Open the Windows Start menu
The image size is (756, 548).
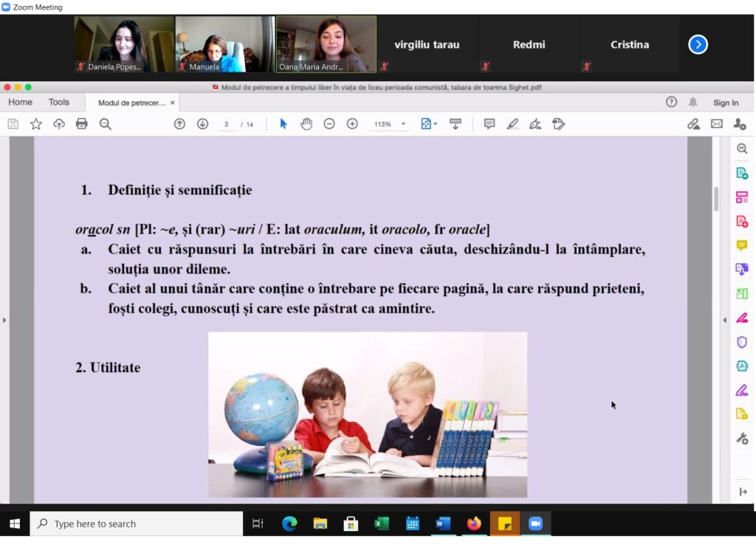pos(15,524)
